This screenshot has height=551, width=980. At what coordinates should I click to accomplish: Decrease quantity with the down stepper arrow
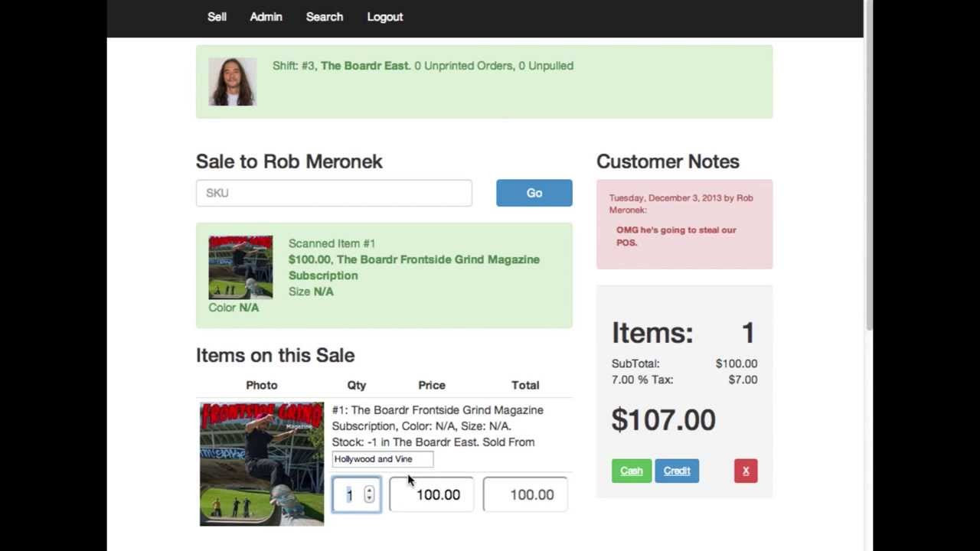click(x=369, y=499)
